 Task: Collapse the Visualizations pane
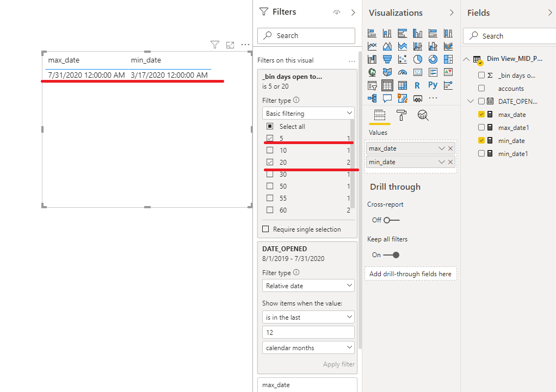[x=452, y=13]
